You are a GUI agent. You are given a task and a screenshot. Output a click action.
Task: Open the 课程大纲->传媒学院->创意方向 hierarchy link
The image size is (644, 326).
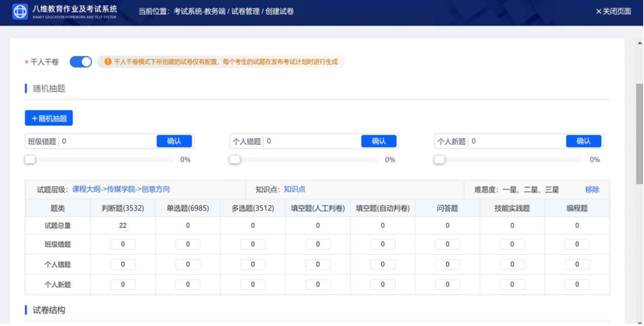coord(121,190)
